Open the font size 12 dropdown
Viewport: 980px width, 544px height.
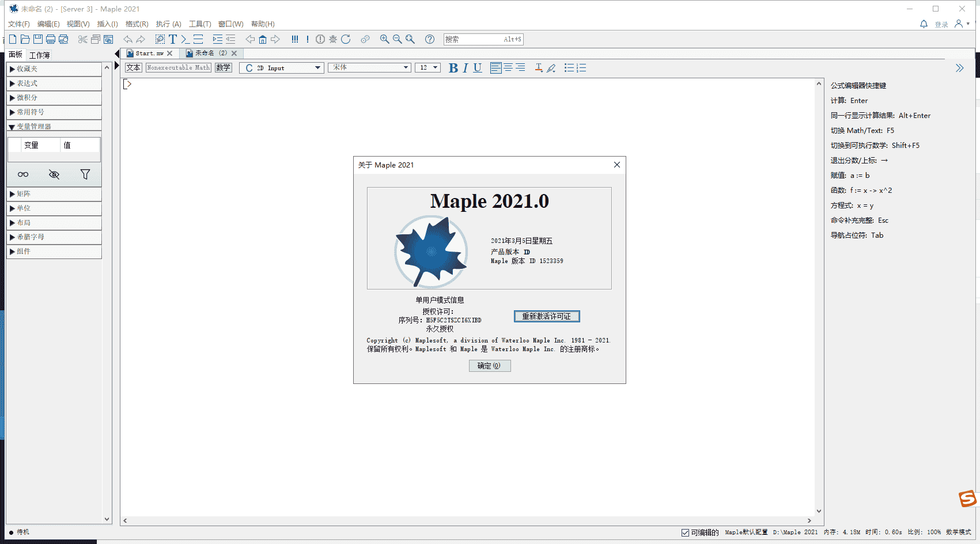click(x=427, y=68)
